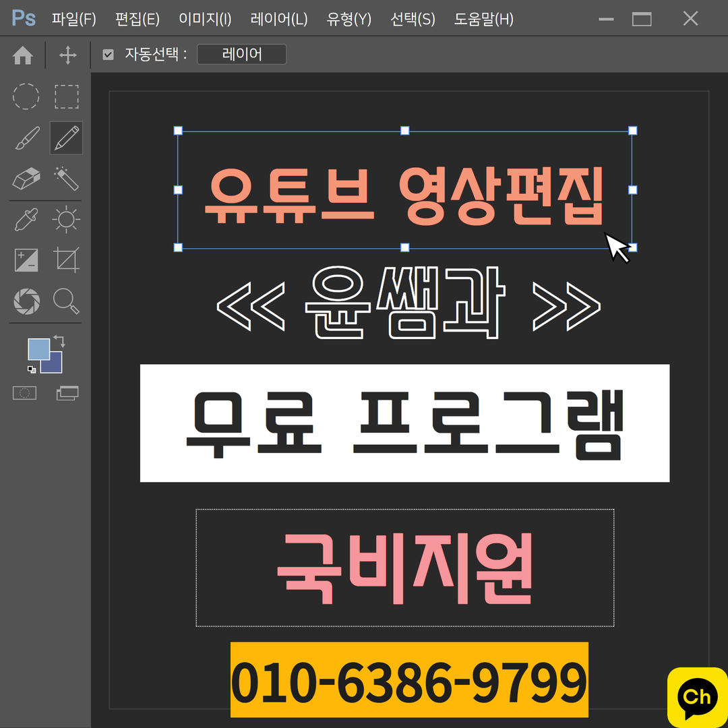Open the 레이어(L) menu
728x728 pixels.
pos(279,19)
